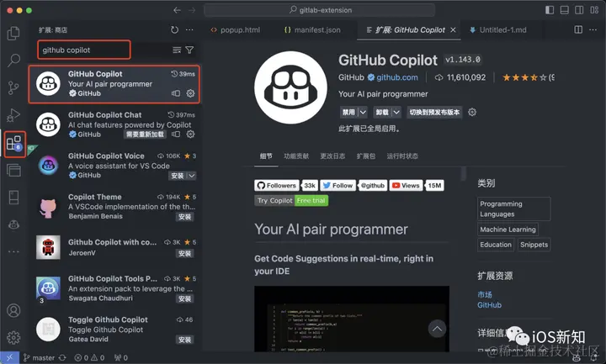The width and height of the screenshot is (606, 364).
Task: Open the Manage gear in activity bar
Action: tap(13, 337)
